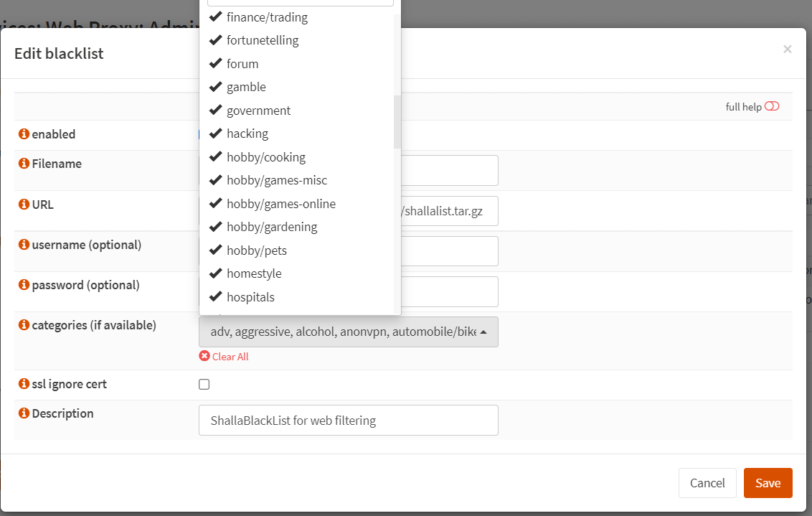The height and width of the screenshot is (516, 812).
Task: Click the info icon next to Filename
Action: (x=24, y=164)
